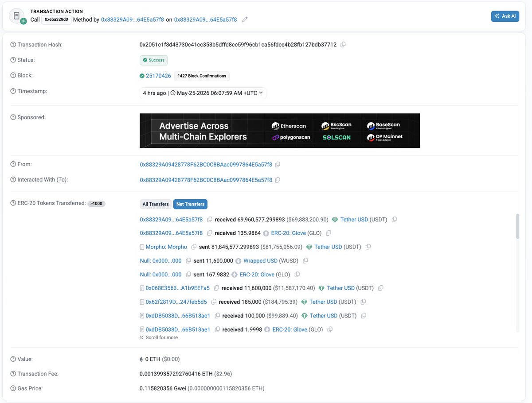Click the Ask AI button
This screenshot has width=532, height=403.
coord(505,16)
